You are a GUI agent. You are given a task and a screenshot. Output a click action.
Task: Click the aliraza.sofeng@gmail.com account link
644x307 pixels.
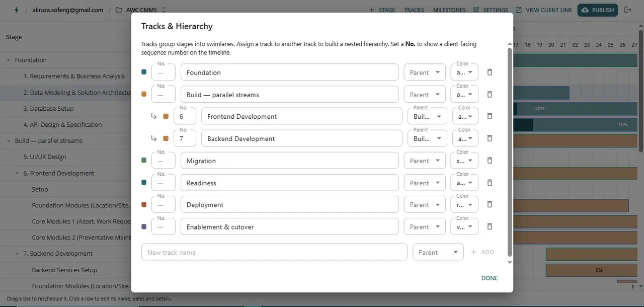tap(68, 10)
